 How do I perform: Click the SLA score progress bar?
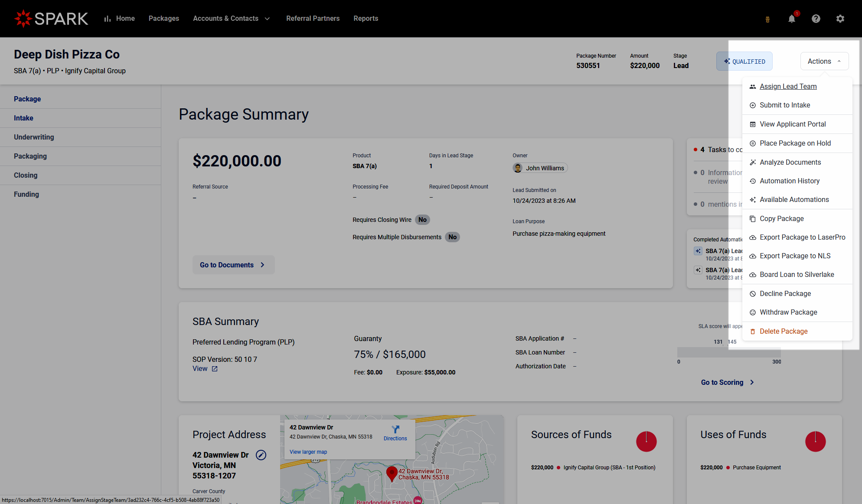pyautogui.click(x=729, y=352)
